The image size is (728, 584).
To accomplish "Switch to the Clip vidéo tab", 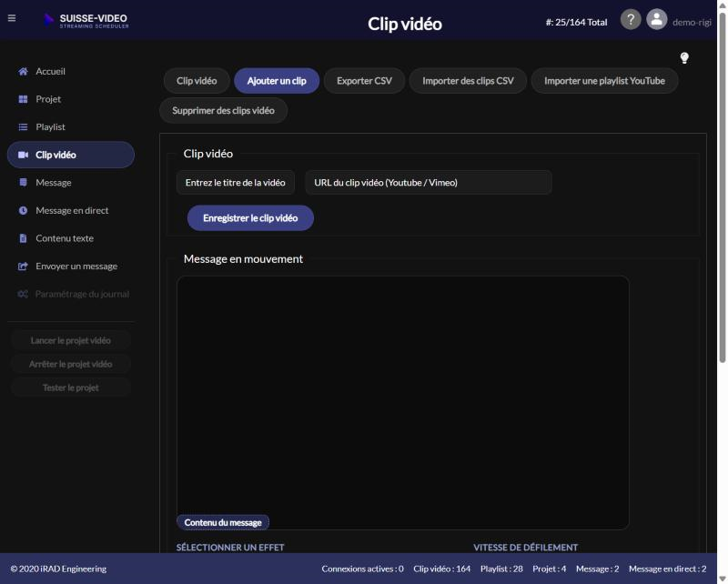I will click(197, 81).
